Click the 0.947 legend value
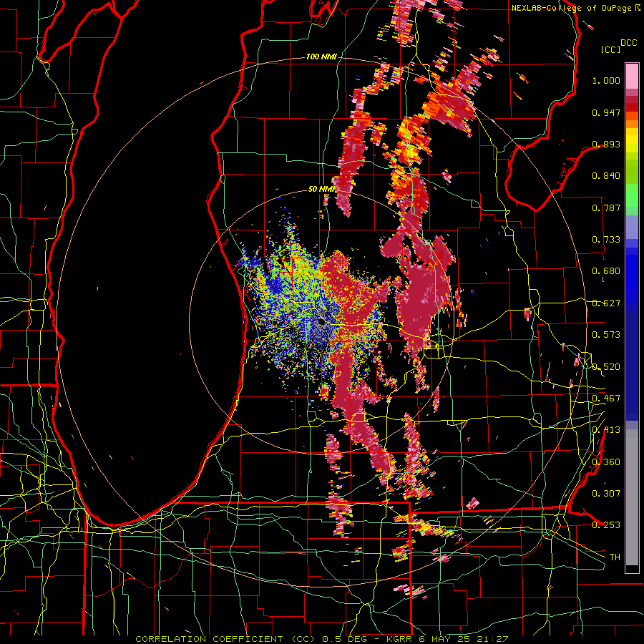The image size is (644, 644). pos(606,112)
